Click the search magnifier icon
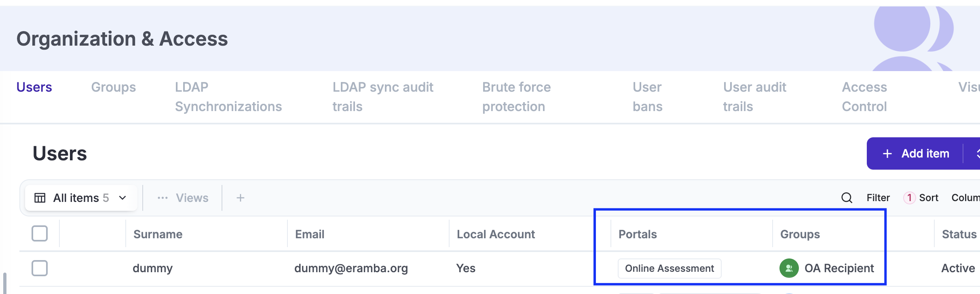The image size is (980, 294). pos(847,198)
